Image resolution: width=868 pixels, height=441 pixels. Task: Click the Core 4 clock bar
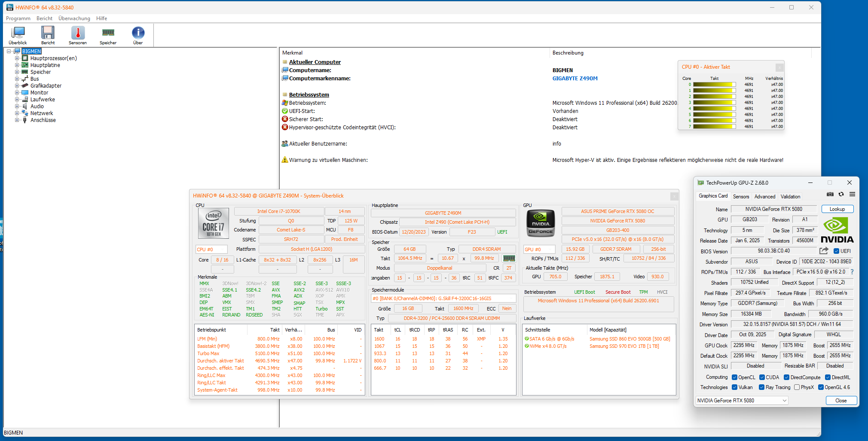[x=715, y=109]
